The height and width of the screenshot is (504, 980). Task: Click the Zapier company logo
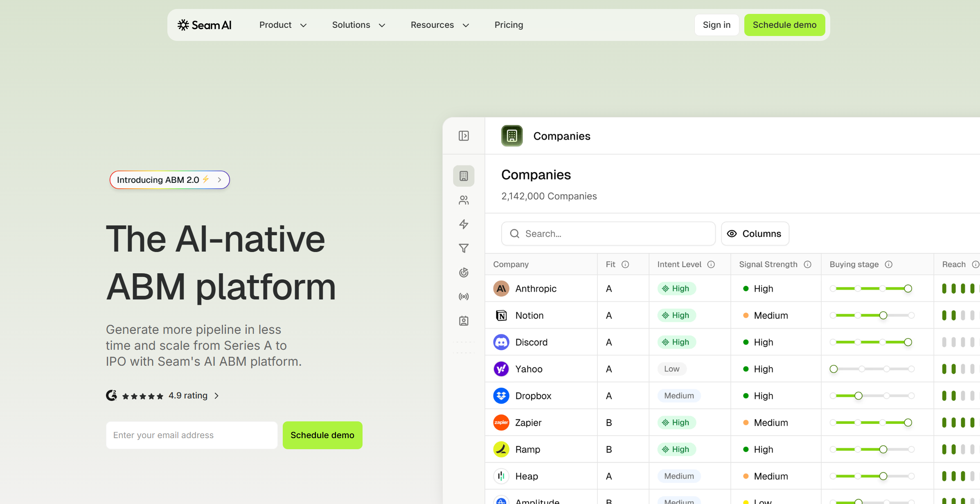(x=501, y=423)
